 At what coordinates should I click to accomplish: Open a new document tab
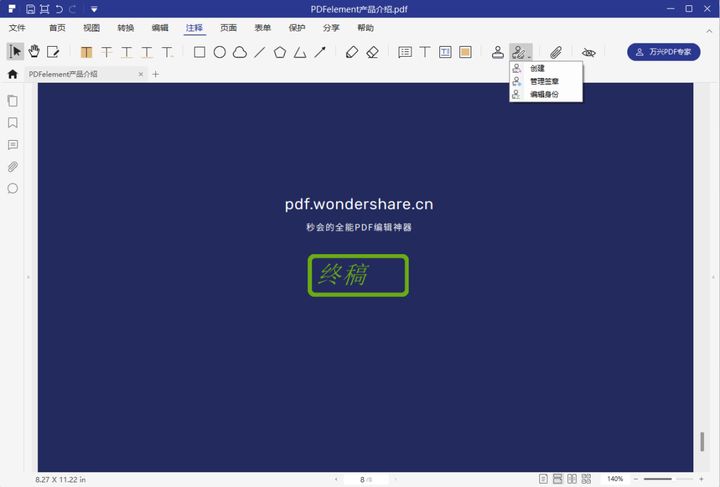tap(155, 74)
